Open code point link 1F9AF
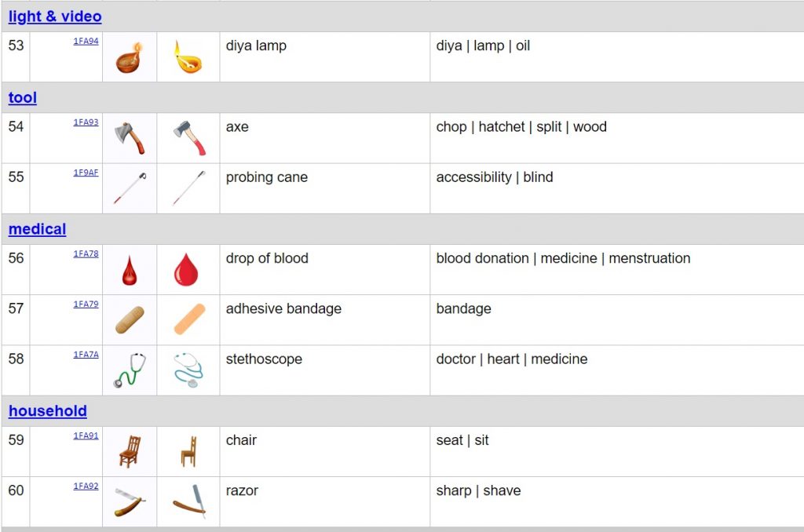 click(86, 173)
